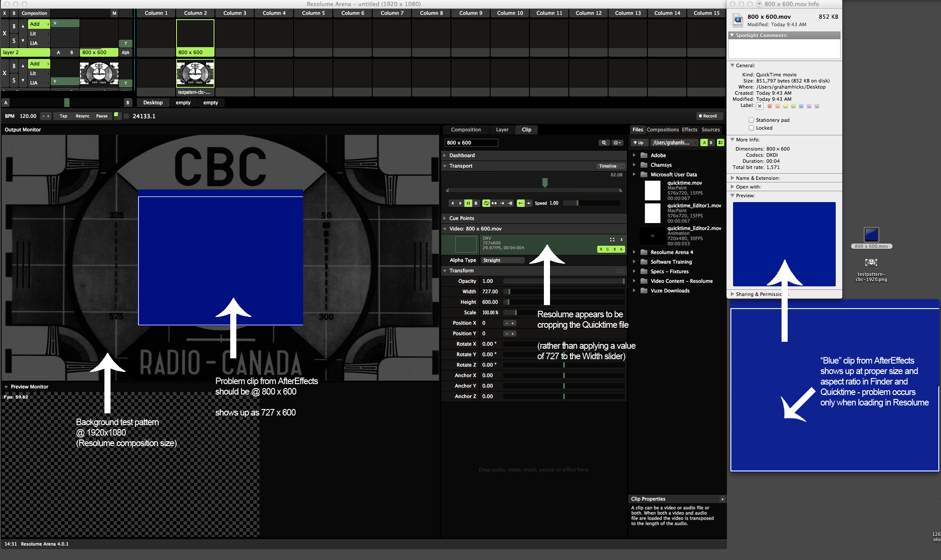Close Clip Properties help panel

coord(723,499)
